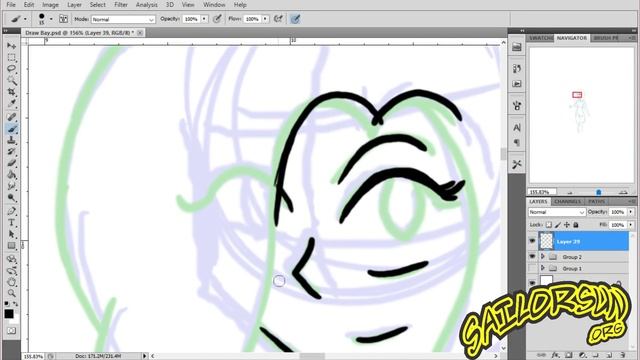Open the Flow slider arrow
Screen dimensions: 640x360
(x=265, y=19)
